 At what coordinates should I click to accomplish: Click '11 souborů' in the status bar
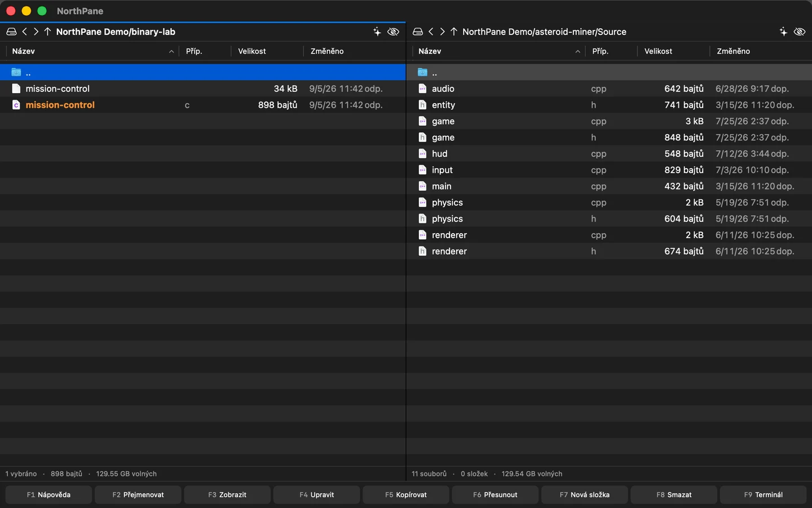(429, 474)
